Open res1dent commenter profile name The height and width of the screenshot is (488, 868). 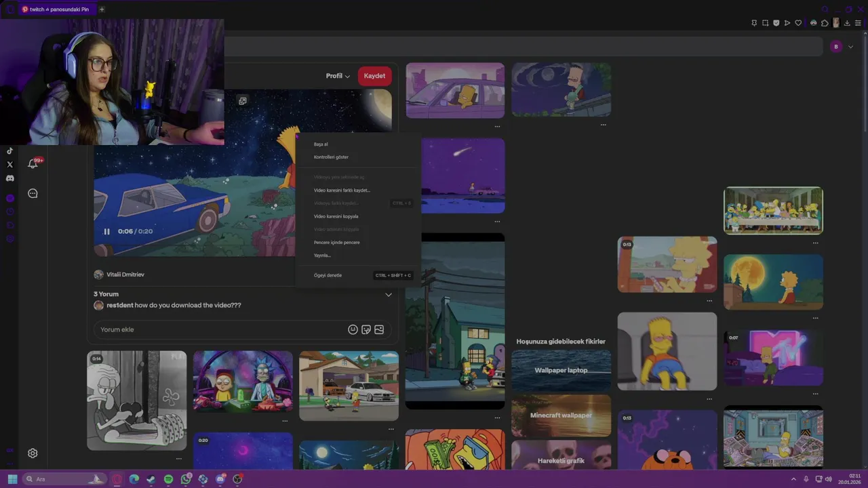pos(119,306)
